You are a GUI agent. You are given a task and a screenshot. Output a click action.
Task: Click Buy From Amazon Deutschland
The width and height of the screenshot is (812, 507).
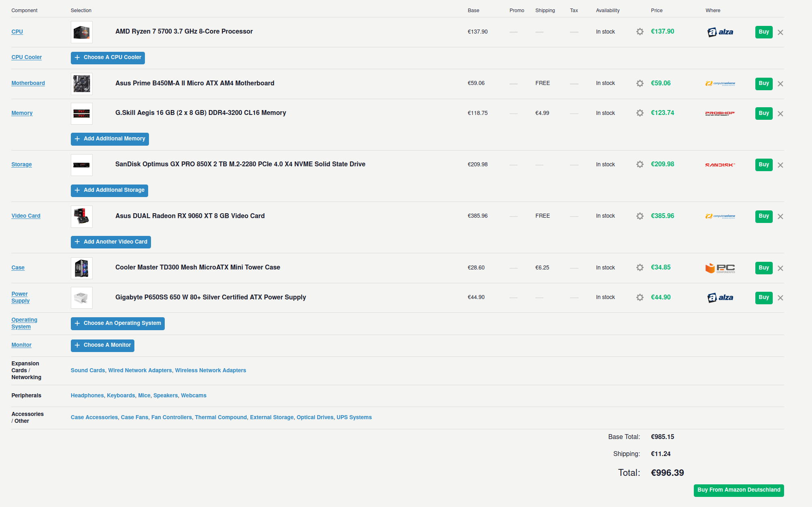[x=739, y=490]
